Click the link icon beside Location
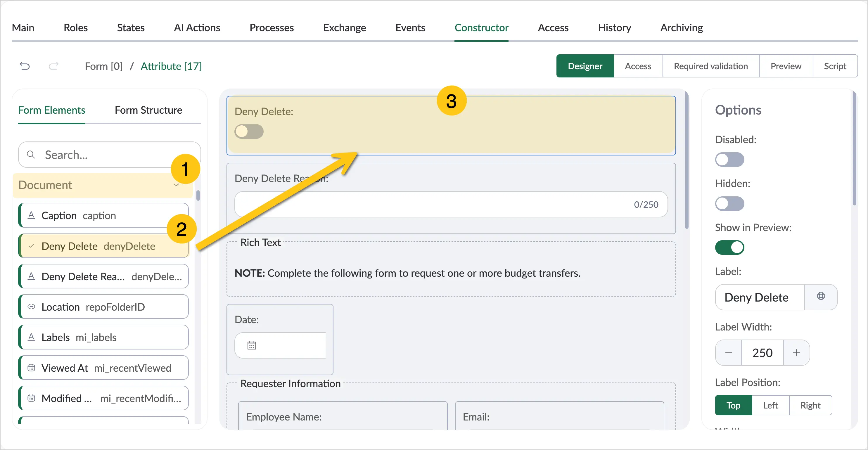Viewport: 868px width, 450px height. 31,307
